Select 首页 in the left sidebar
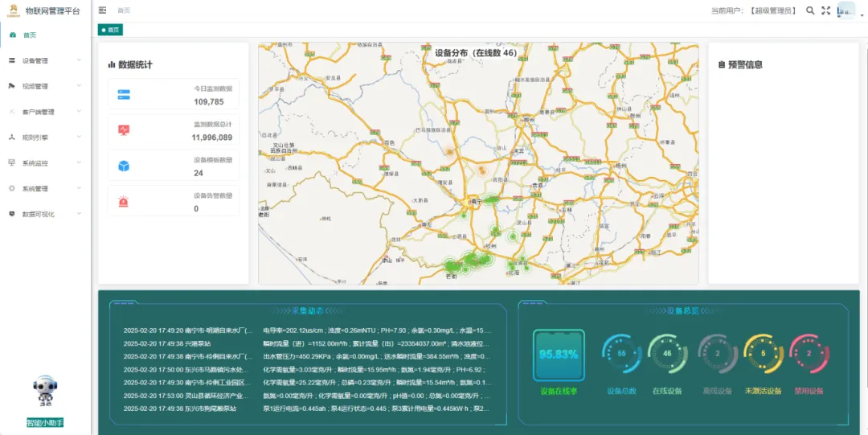 [30, 35]
